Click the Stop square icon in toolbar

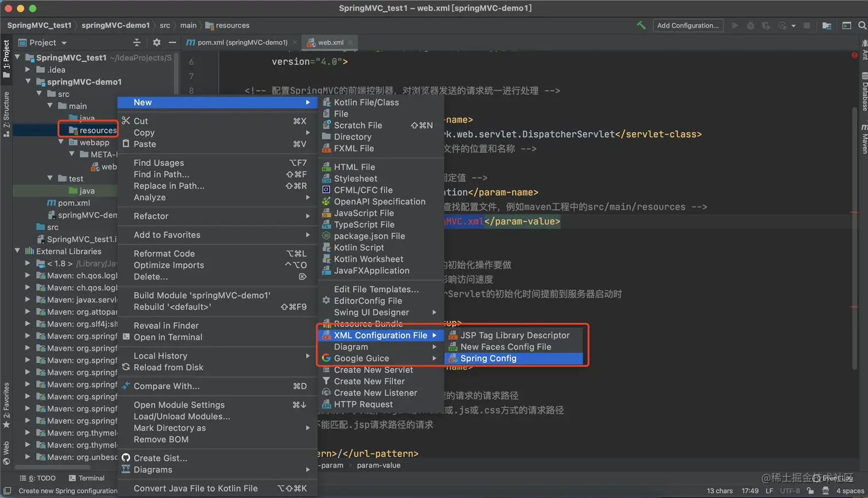[x=807, y=25]
